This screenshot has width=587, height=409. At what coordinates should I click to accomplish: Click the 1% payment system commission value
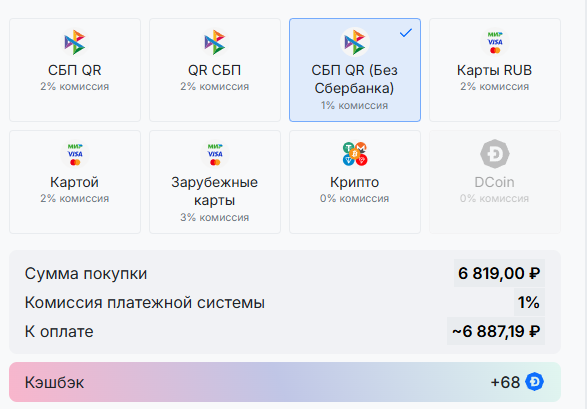529,302
